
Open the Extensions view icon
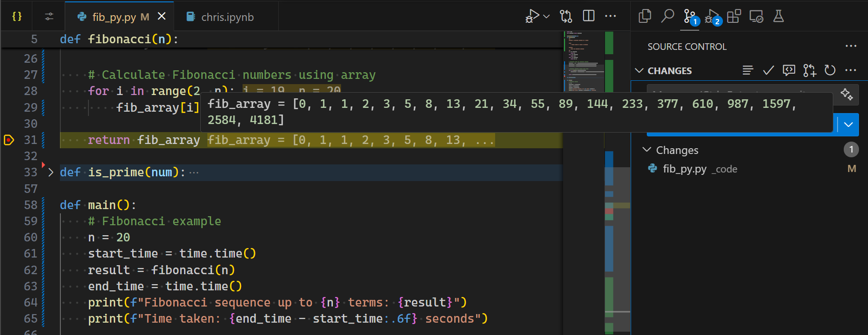point(734,16)
